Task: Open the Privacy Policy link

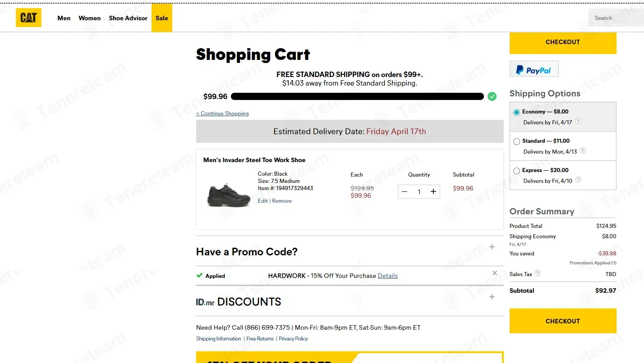Action: coord(294,339)
